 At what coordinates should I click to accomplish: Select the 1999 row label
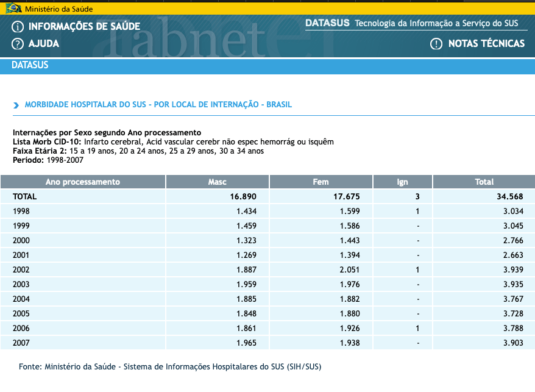(21, 226)
